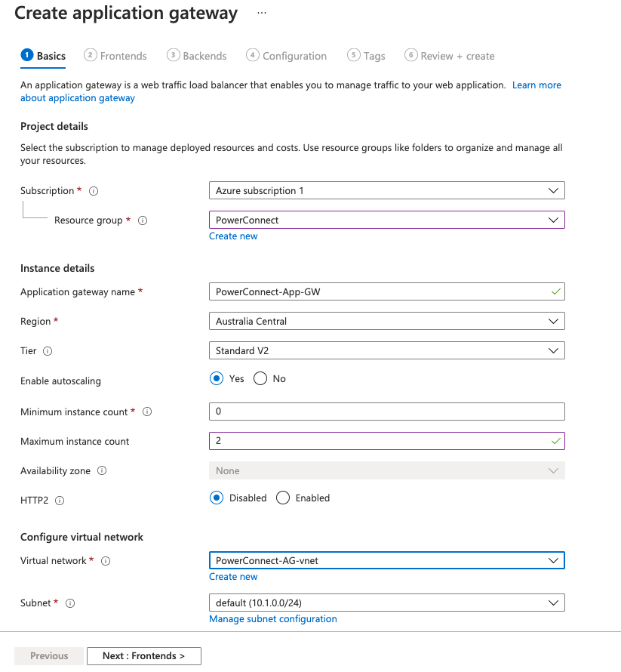Open the Subnet dropdown
621x672 pixels.
(386, 603)
